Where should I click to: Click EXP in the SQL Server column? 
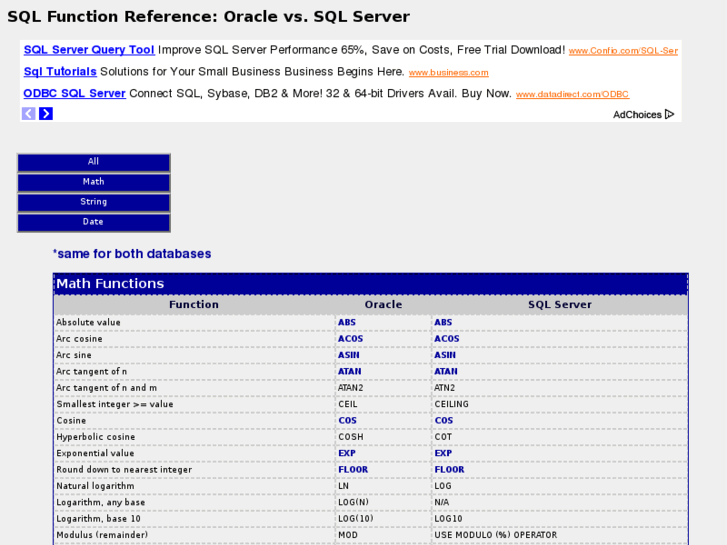(443, 453)
